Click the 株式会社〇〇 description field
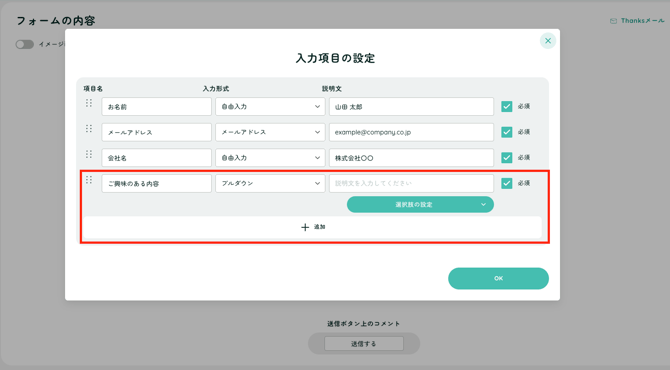Screen dimensions: 670x370 pyautogui.click(x=411, y=158)
